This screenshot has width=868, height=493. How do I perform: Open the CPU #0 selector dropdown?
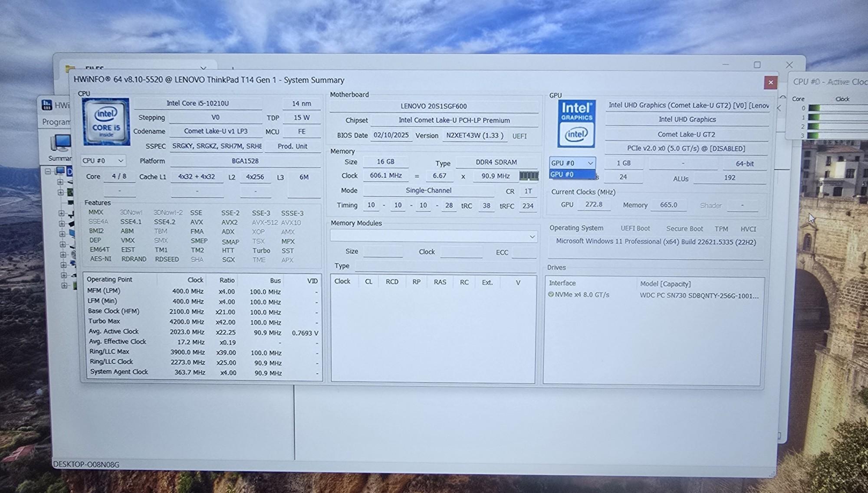point(103,161)
